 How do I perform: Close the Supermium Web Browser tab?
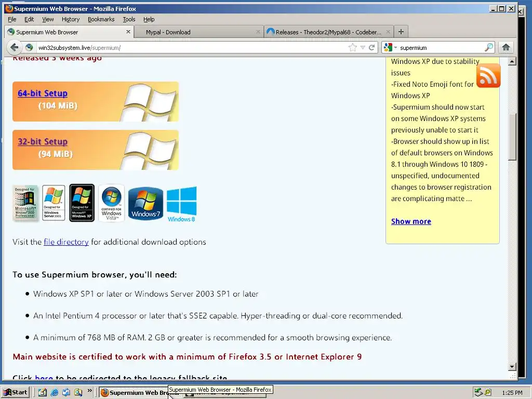(128, 32)
